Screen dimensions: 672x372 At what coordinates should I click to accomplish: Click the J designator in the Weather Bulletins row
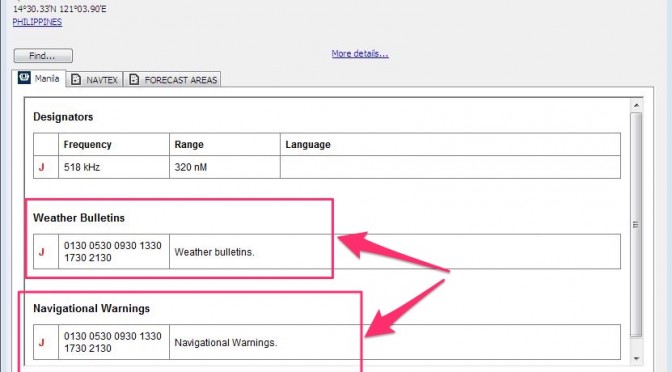point(42,252)
